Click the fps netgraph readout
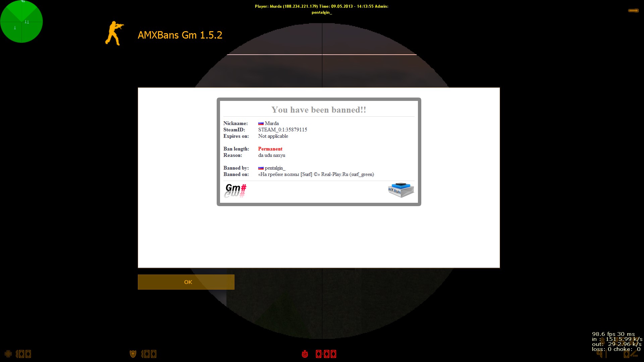This screenshot has width=644, height=362. (x=613, y=334)
